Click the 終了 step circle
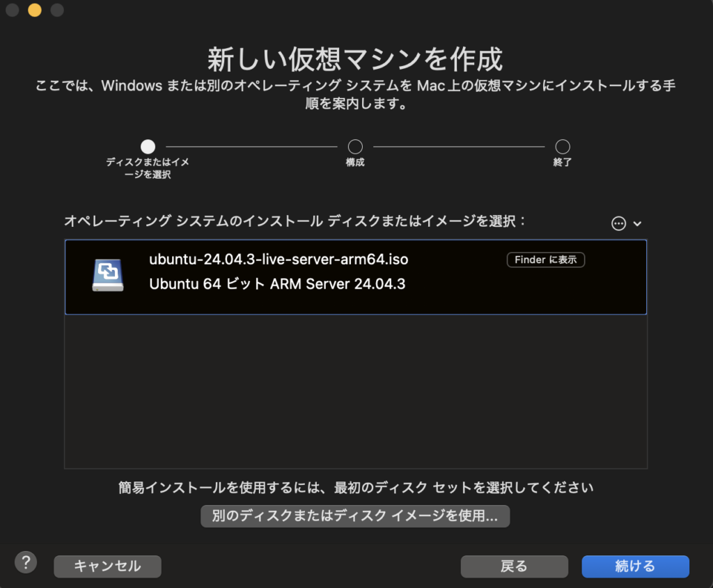 point(563,147)
